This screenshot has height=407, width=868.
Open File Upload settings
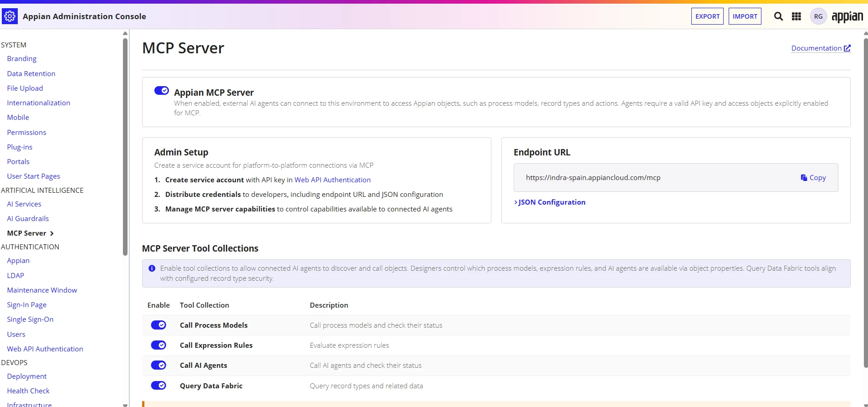coord(25,88)
